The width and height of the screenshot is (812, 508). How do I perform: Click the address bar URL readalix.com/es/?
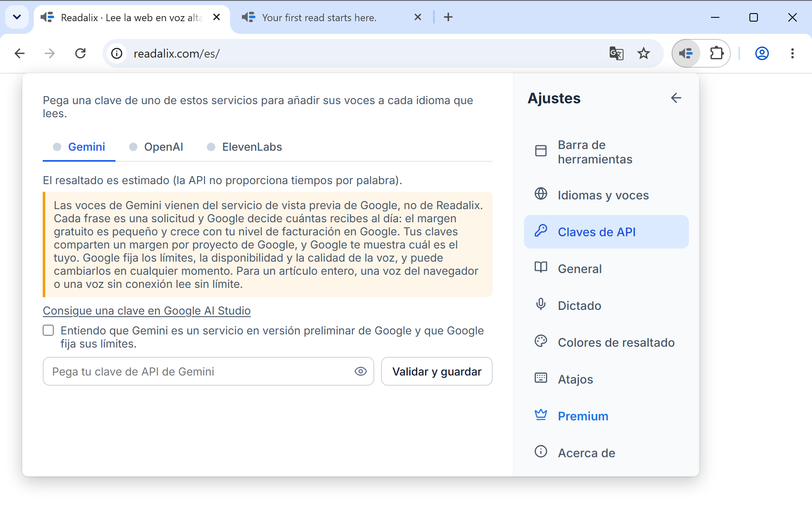tap(177, 54)
